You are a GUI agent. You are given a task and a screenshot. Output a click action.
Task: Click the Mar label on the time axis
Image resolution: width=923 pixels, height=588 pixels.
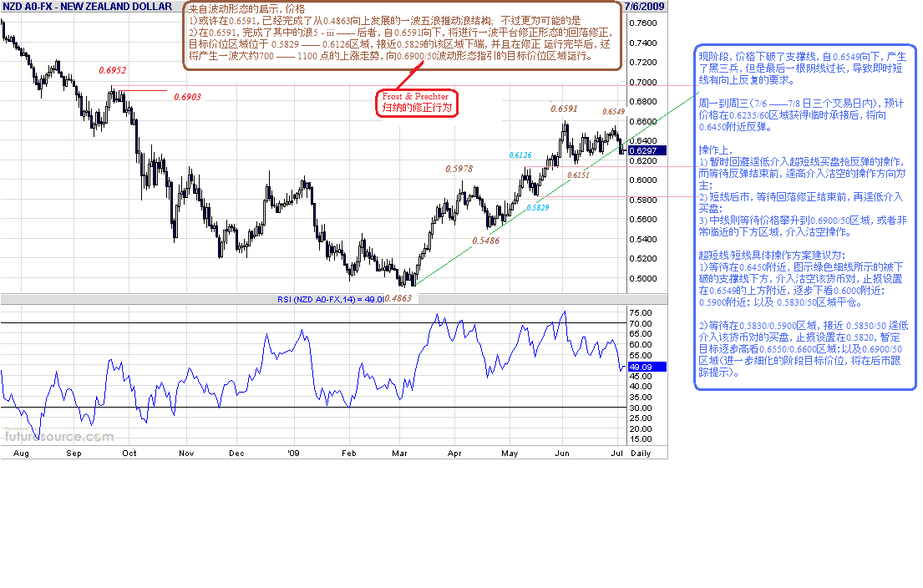coord(400,454)
